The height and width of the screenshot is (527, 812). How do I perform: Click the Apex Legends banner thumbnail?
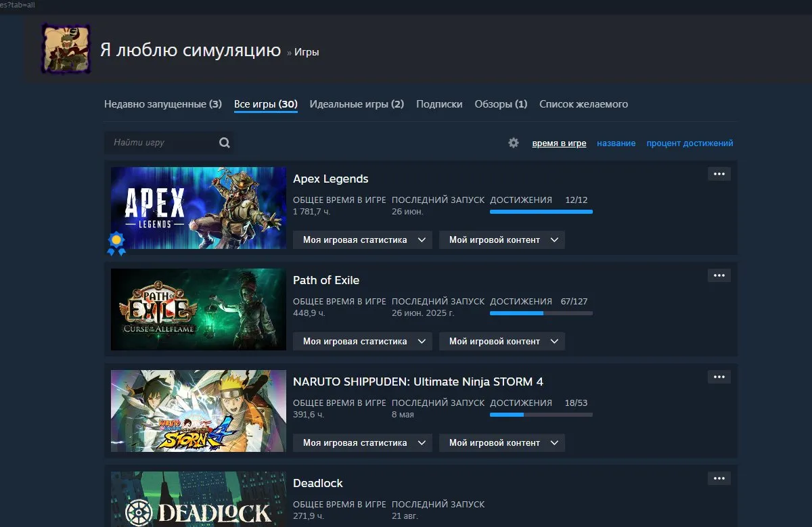198,208
